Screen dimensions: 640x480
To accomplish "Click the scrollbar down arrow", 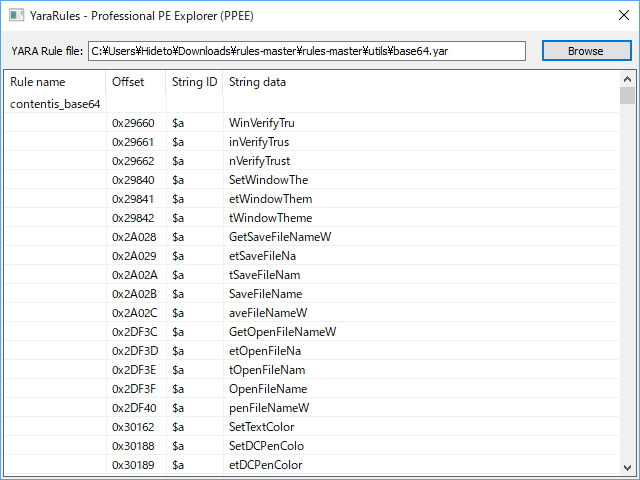I will tap(627, 466).
